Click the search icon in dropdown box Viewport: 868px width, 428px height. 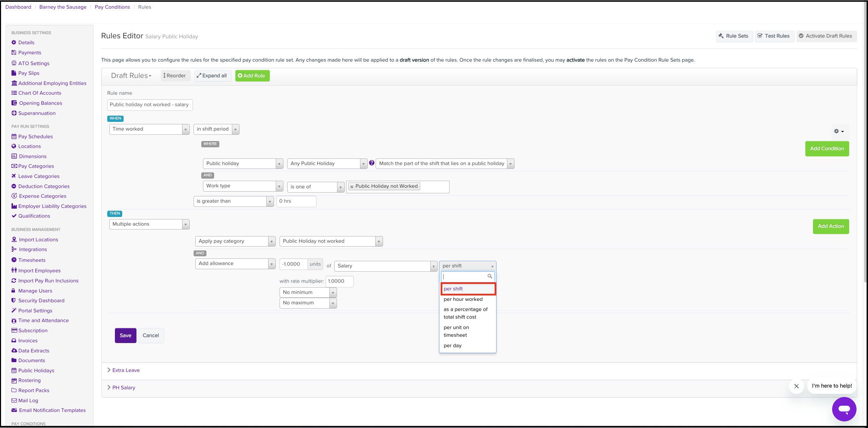point(490,277)
